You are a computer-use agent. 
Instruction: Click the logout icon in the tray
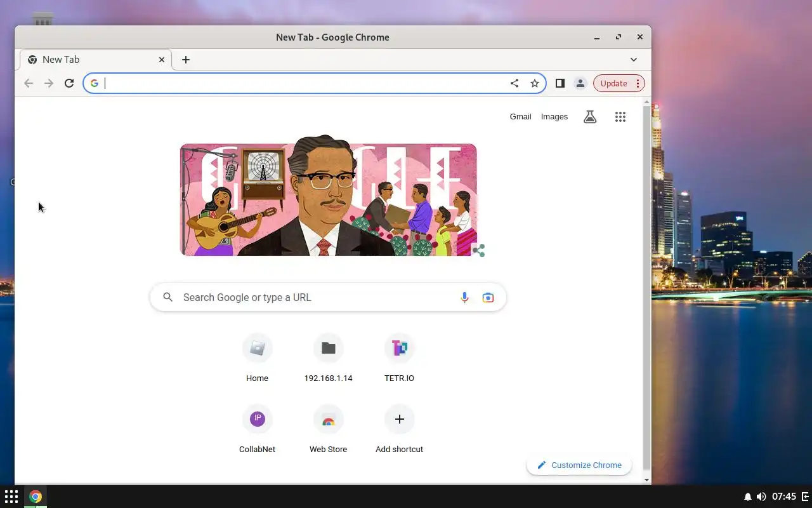tap(806, 497)
